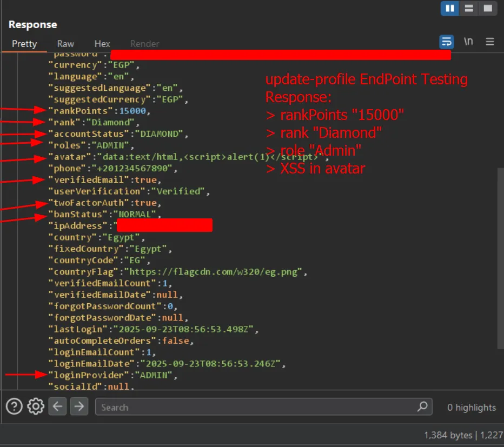Click the 0 highlights counter
504x447 pixels.
(471, 407)
